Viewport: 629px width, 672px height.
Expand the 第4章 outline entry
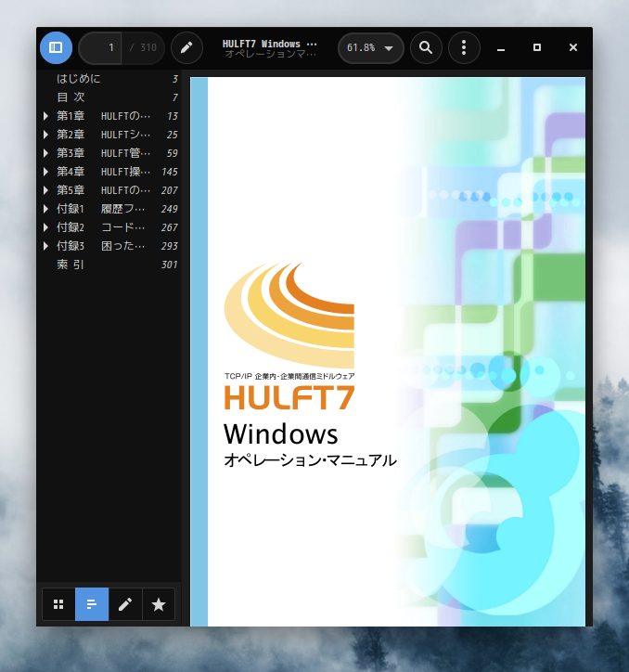pos(45,172)
